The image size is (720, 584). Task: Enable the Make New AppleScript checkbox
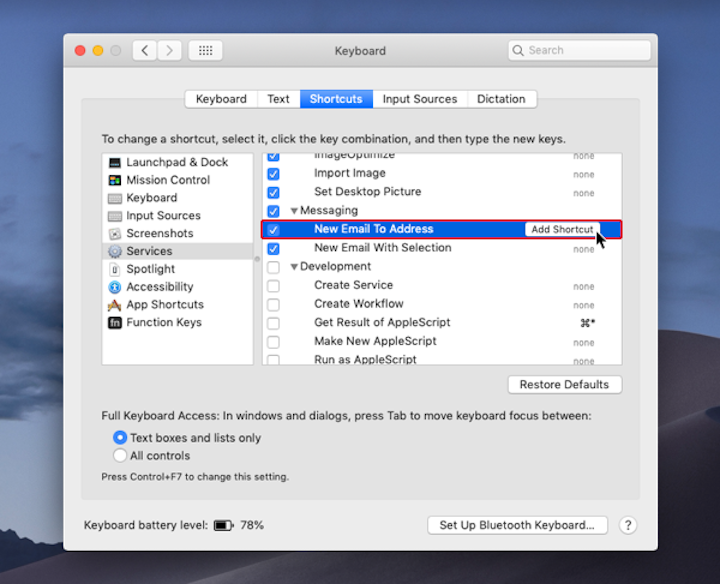pos(273,342)
